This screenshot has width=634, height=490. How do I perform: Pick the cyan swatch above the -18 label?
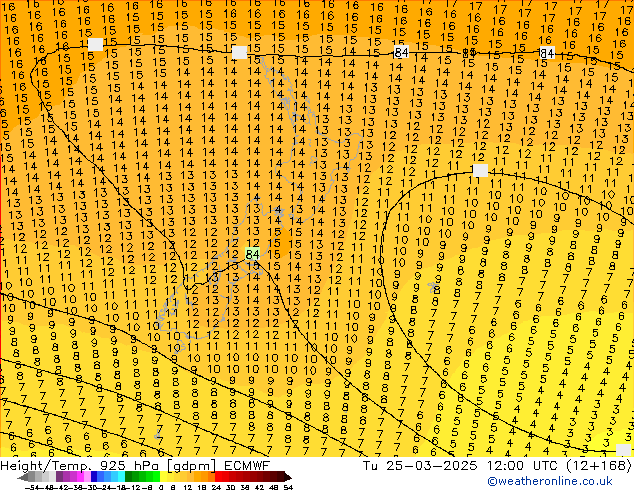[x=121, y=477]
